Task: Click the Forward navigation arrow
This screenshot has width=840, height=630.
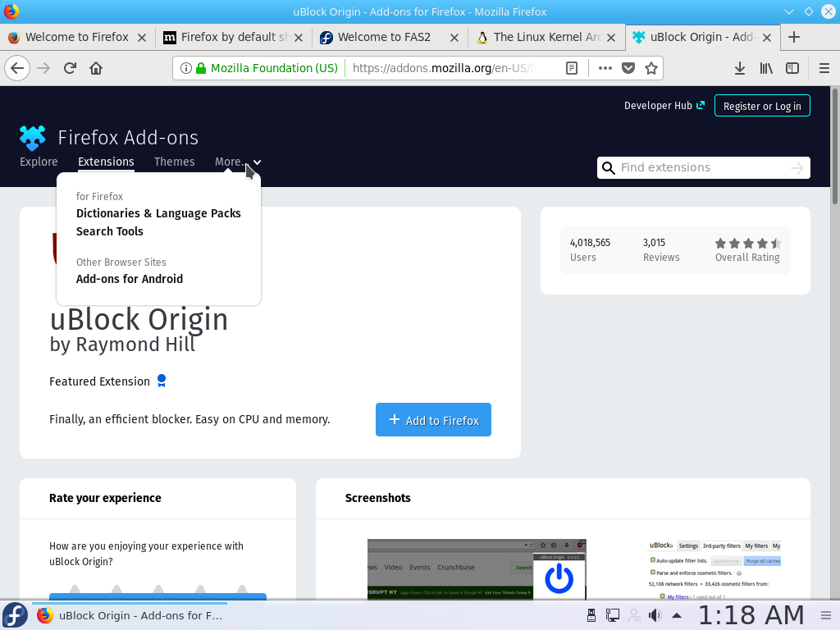Action: [43, 69]
